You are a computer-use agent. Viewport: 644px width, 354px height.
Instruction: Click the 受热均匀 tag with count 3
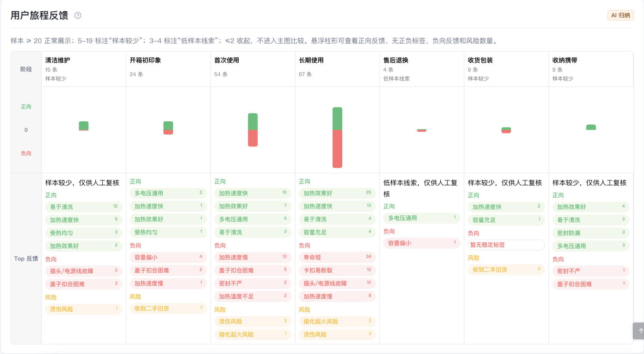click(x=84, y=233)
